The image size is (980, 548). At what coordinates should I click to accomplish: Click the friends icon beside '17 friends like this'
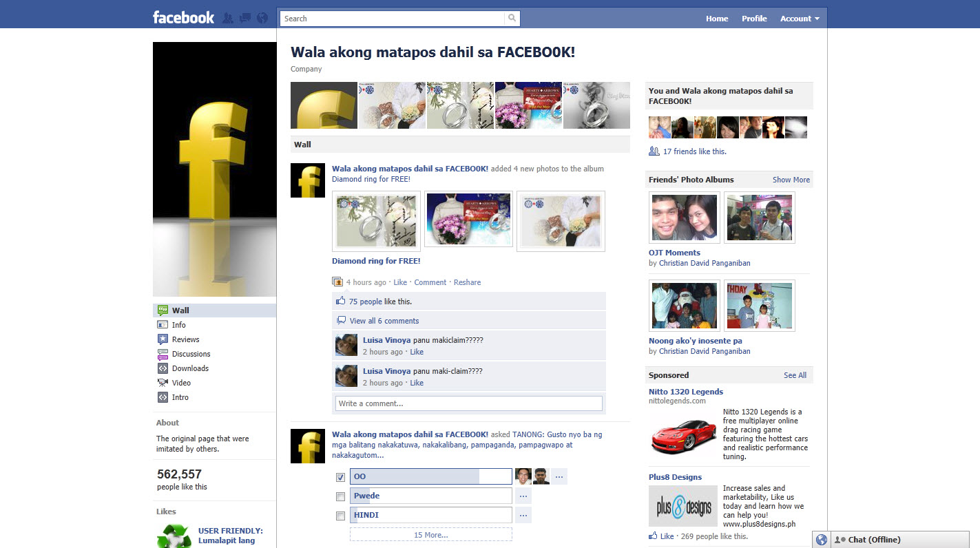pyautogui.click(x=654, y=151)
